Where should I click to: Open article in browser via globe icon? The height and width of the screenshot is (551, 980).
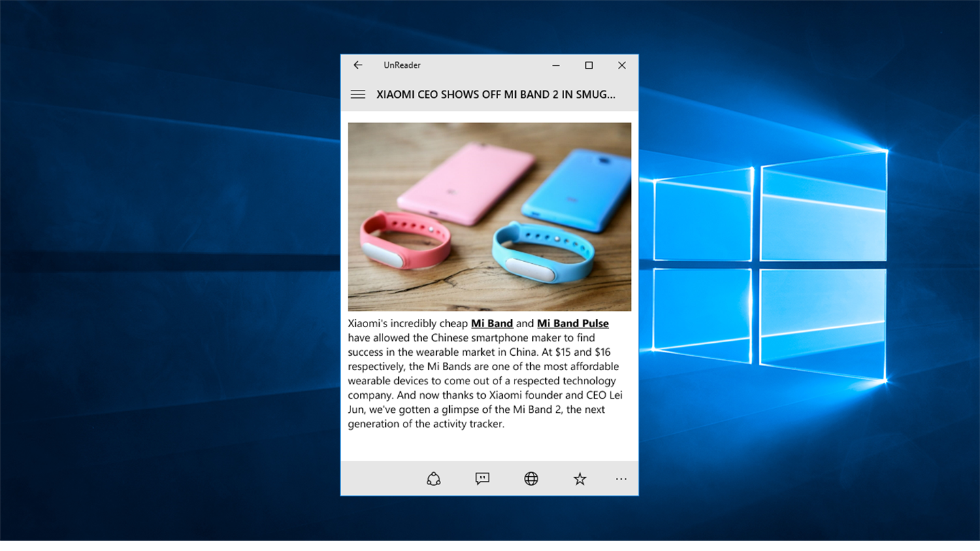(532, 479)
